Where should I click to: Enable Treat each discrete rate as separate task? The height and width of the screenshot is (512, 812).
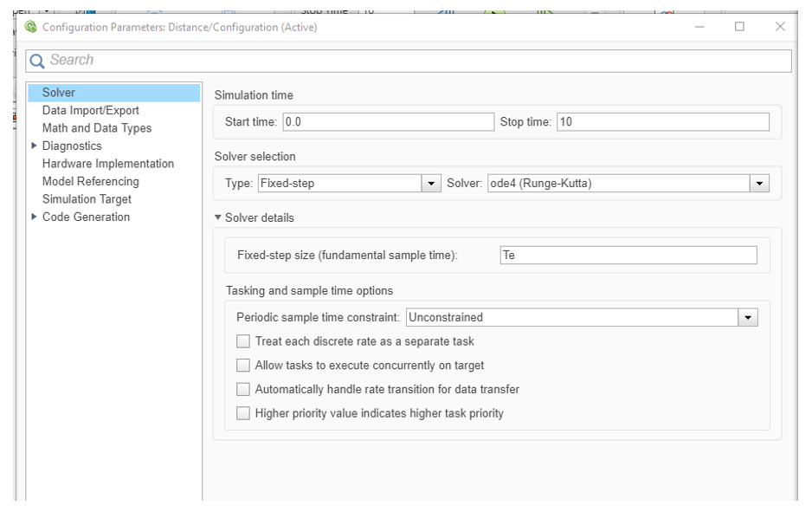tap(243, 341)
